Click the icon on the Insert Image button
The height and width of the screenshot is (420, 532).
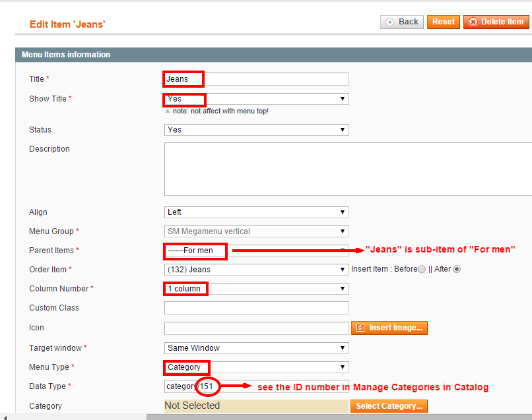click(360, 328)
